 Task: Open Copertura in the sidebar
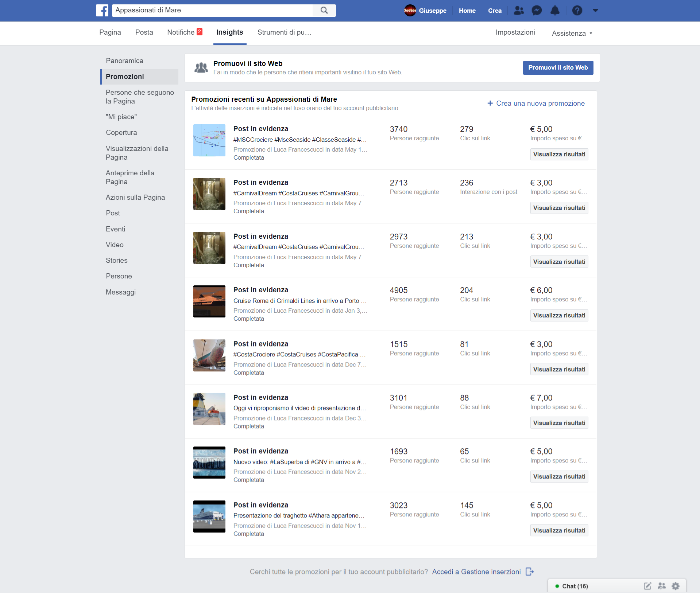pos(121,132)
